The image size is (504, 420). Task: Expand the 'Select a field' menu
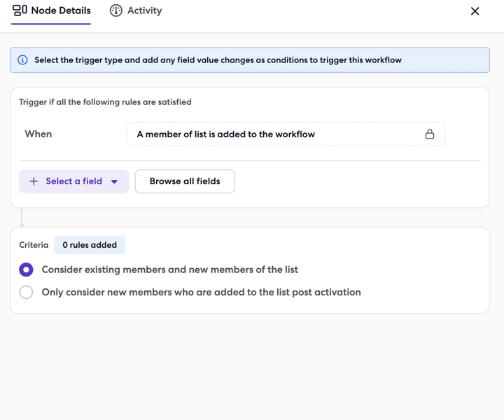click(x=74, y=181)
